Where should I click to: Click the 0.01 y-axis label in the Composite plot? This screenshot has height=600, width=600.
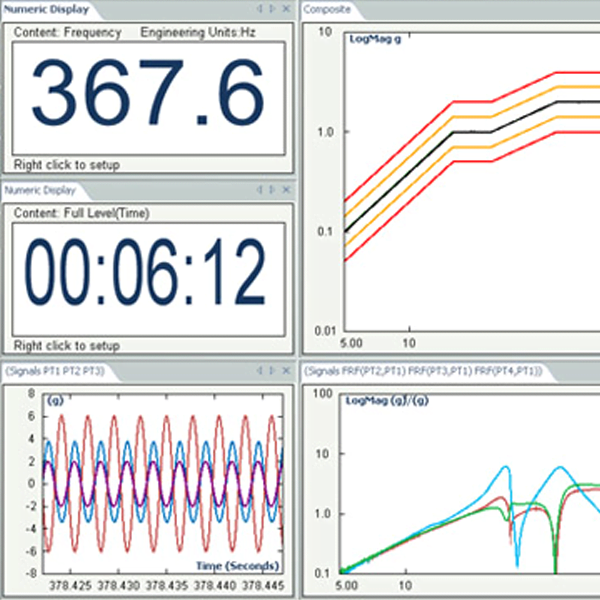click(325, 331)
